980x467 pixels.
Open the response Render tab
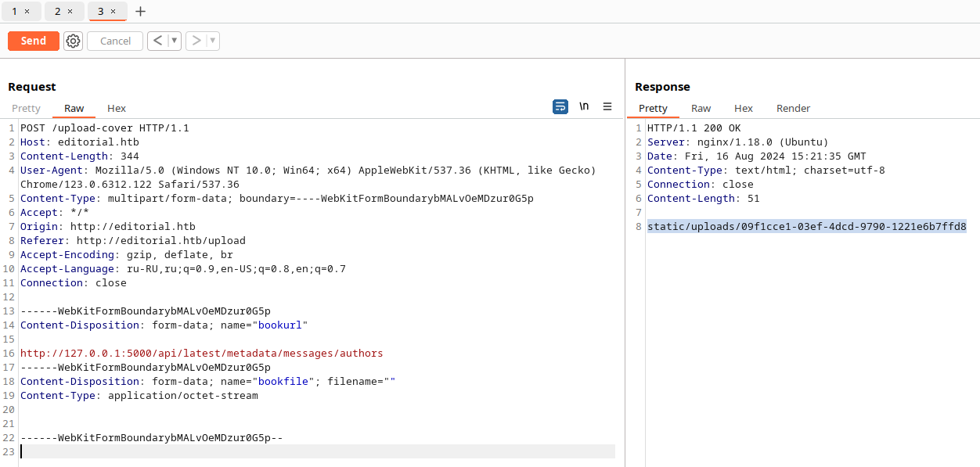(x=793, y=108)
